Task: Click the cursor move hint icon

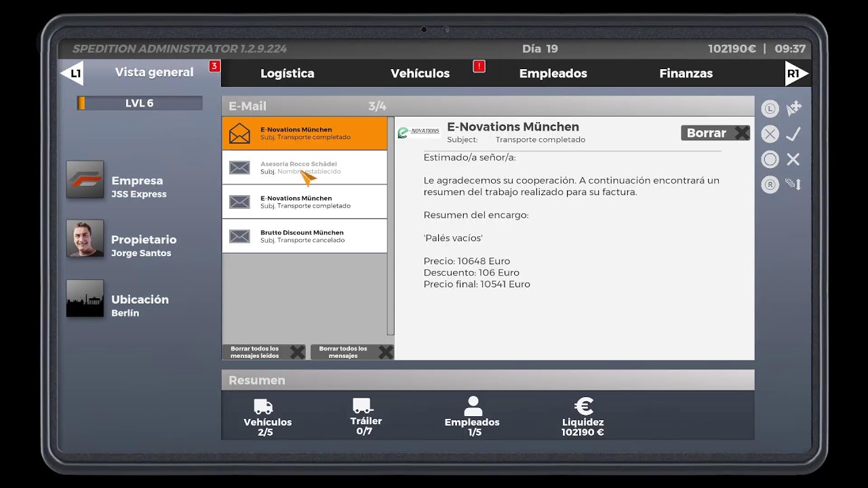Action: [x=794, y=108]
